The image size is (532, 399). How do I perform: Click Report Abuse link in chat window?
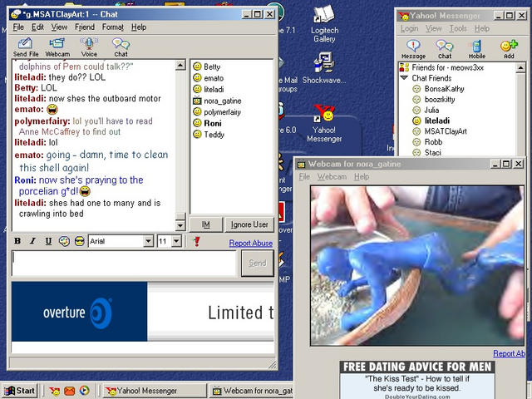point(251,243)
